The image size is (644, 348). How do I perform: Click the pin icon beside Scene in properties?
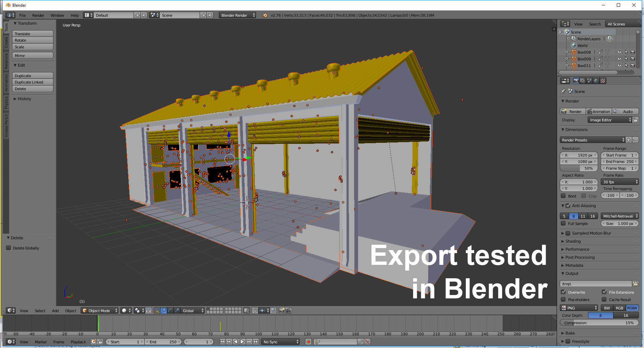tap(563, 91)
